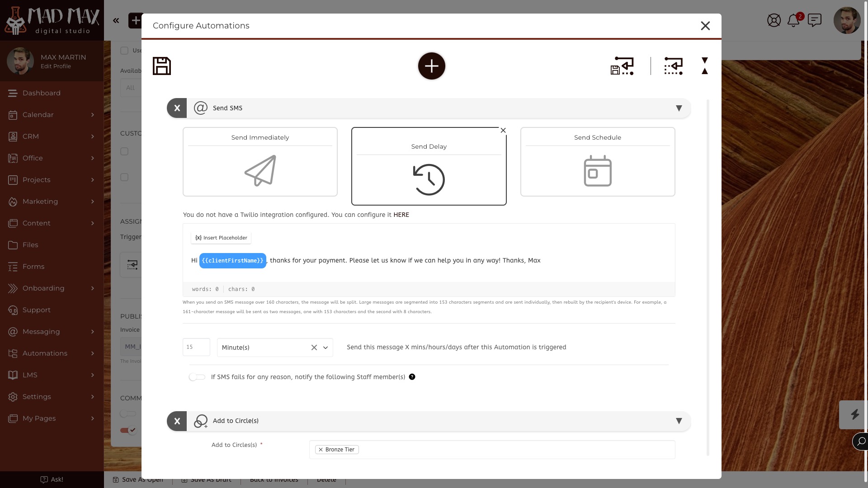Open the Minute(s) unit dropdown
This screenshot has width=868, height=488.
(325, 347)
